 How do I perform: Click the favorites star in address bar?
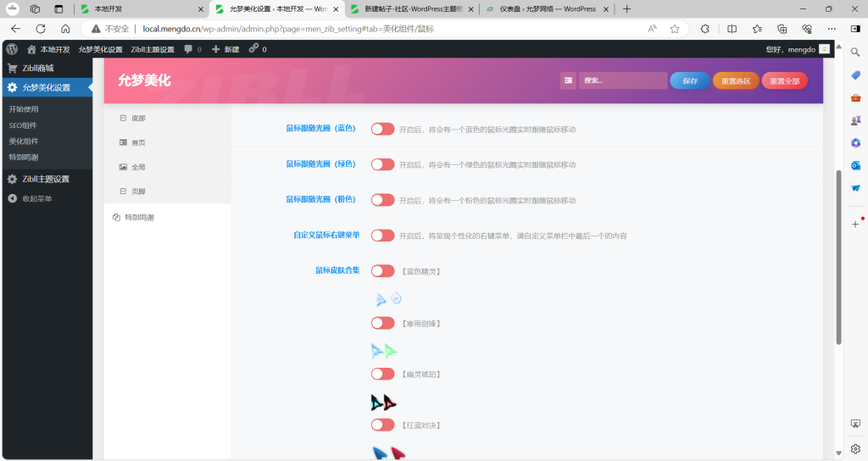(675, 28)
